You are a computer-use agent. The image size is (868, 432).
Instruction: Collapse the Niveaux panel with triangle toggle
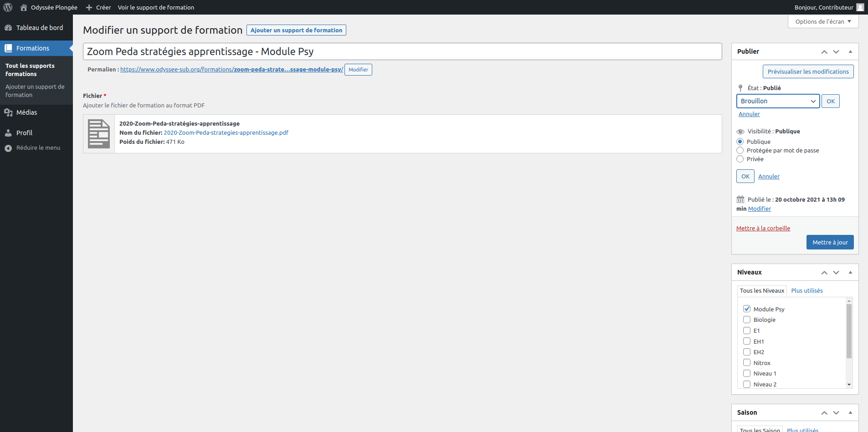[x=850, y=272]
